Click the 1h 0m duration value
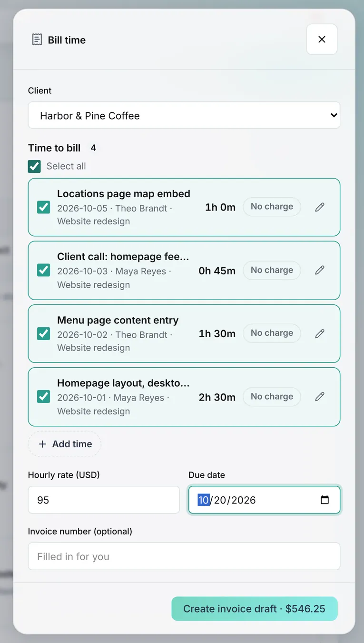 point(220,207)
